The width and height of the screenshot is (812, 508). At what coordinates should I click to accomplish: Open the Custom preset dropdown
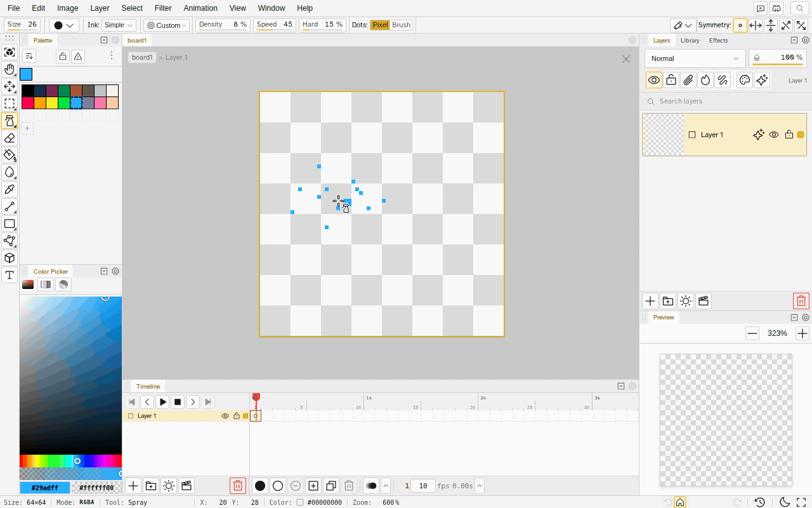(x=167, y=25)
